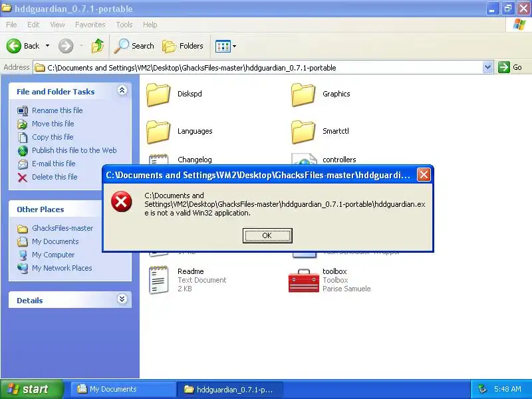Click the red error icon in dialog

122,201
